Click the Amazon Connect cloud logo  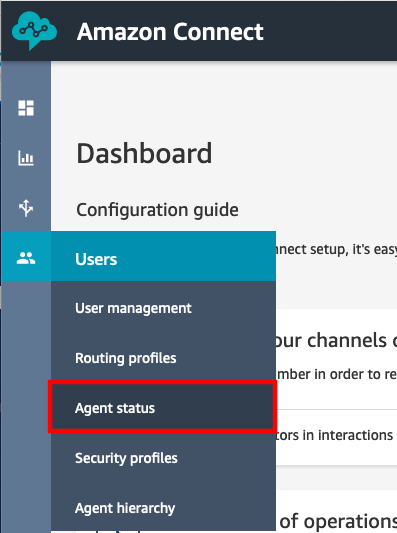coord(34,31)
